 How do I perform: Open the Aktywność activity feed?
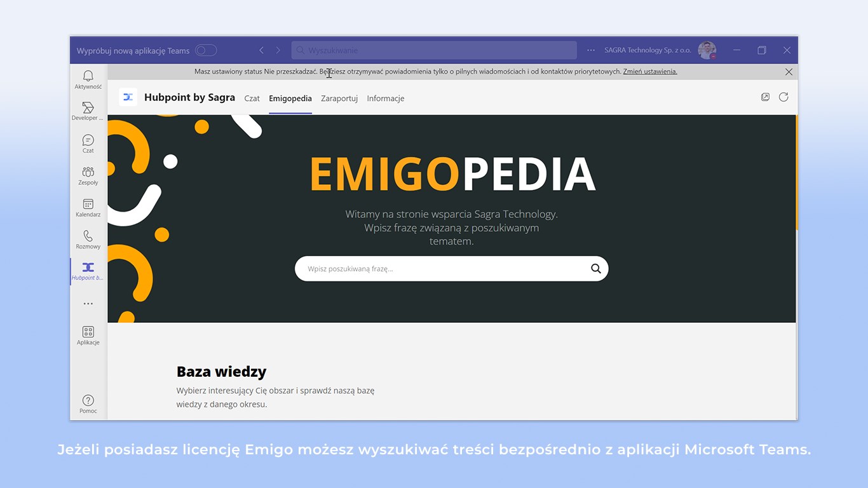[x=88, y=79]
